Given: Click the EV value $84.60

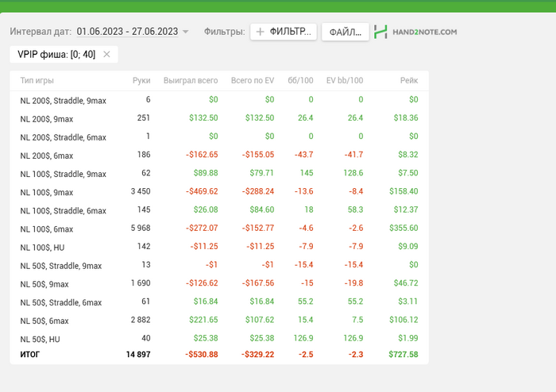Looking at the screenshot, I should [262, 209].
